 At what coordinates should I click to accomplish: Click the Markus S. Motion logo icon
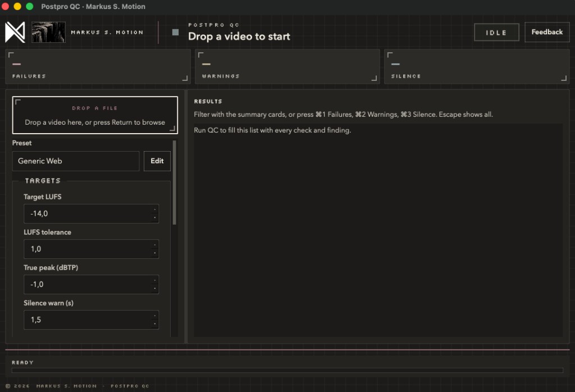tap(15, 32)
